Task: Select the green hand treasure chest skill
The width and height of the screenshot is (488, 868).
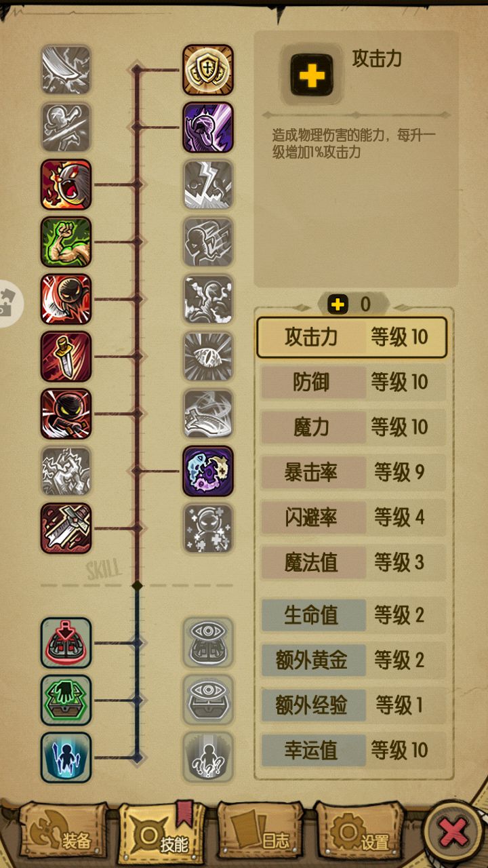Action: 66,700
